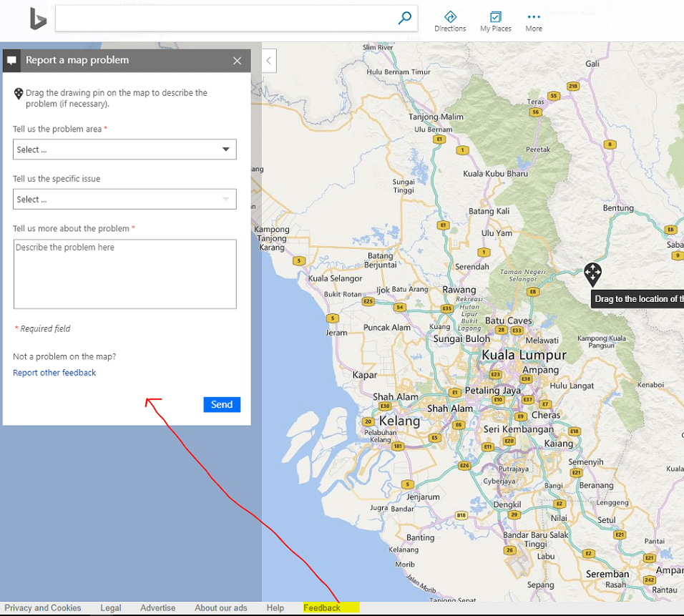Open Privacy and Cookies
The height and width of the screenshot is (616, 684).
coord(43,607)
